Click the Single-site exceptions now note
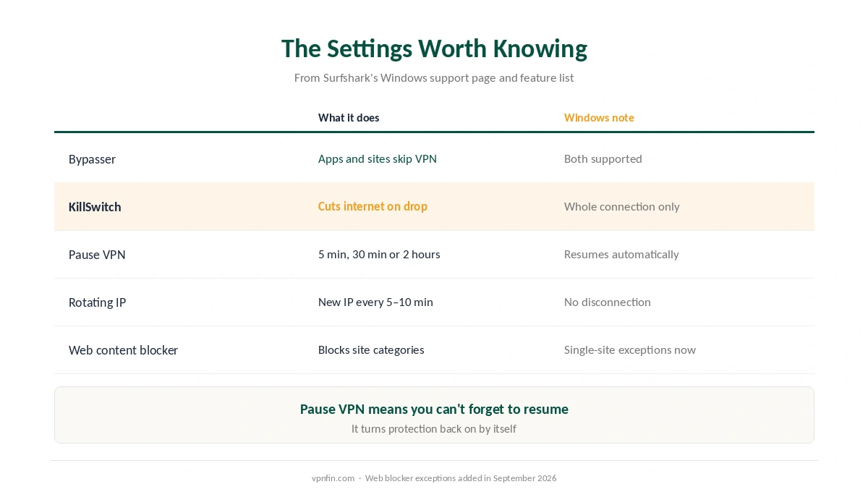Viewport: 868px width, 492px height. pos(629,350)
